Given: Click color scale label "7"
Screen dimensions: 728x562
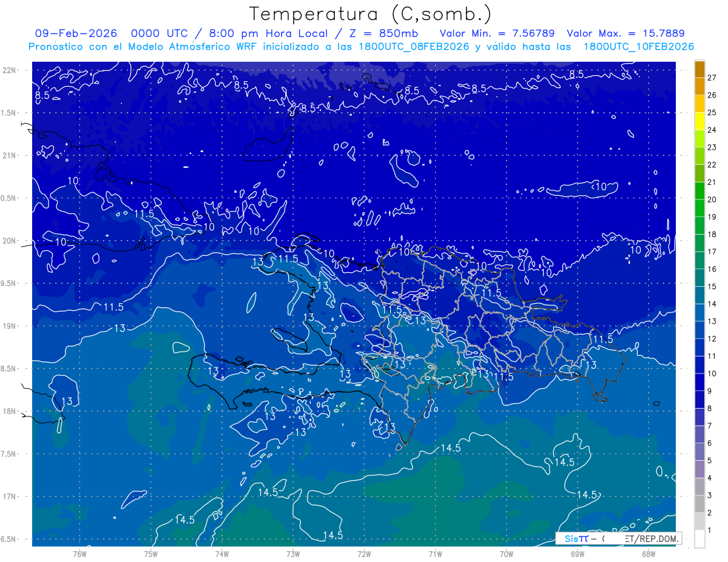Looking at the screenshot, I should coord(710,426).
